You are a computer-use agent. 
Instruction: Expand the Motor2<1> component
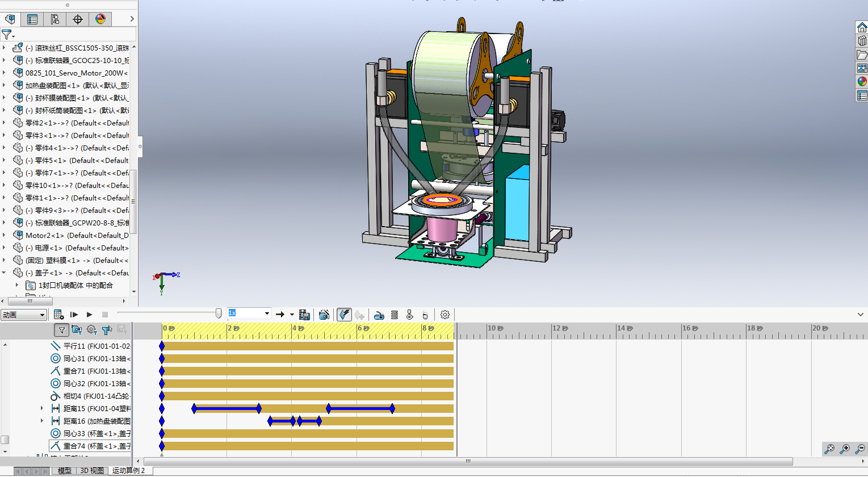coord(4,235)
